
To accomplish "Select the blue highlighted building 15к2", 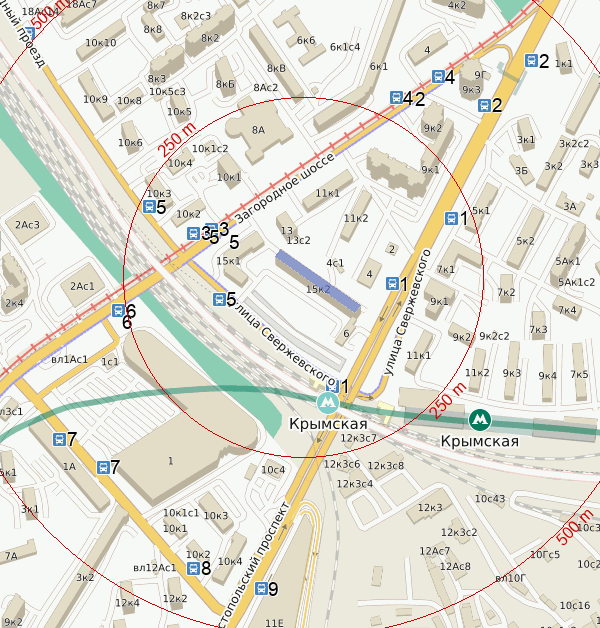I will (318, 281).
